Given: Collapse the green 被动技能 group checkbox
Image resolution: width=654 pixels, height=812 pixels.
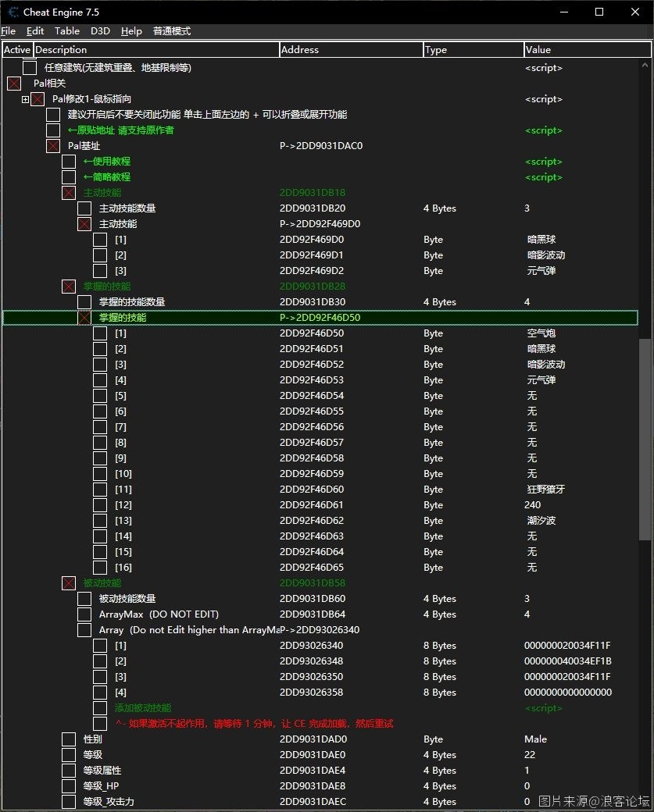Looking at the screenshot, I should point(69,583).
